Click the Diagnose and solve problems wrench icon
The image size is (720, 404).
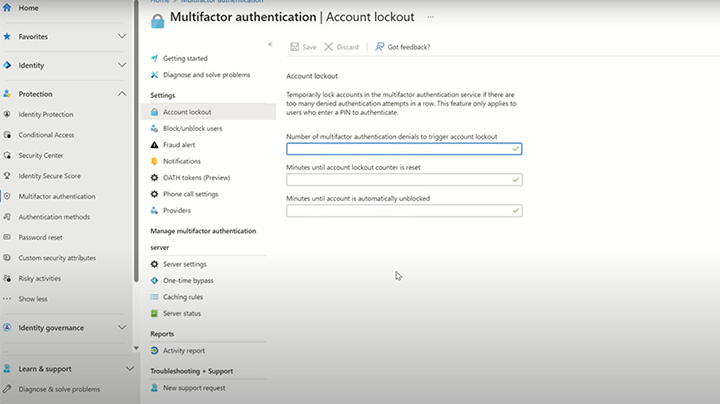[154, 75]
